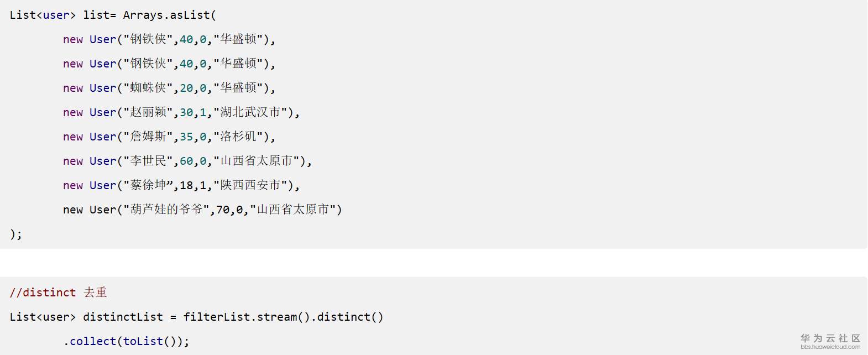Click the age value 60
Viewport: 868px width, 355px height.
click(186, 161)
